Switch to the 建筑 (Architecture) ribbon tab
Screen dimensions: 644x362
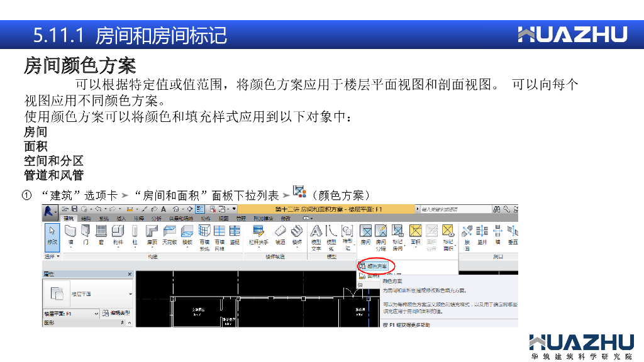coord(69,218)
